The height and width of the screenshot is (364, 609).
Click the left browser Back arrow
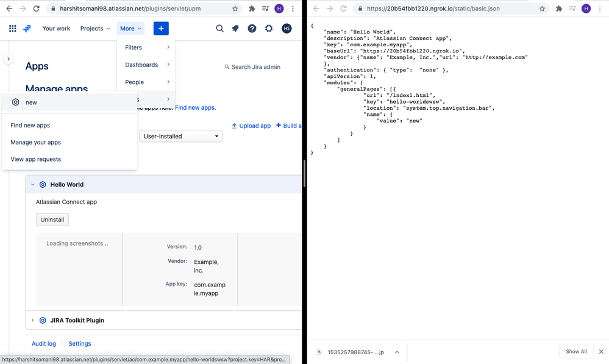coord(9,9)
